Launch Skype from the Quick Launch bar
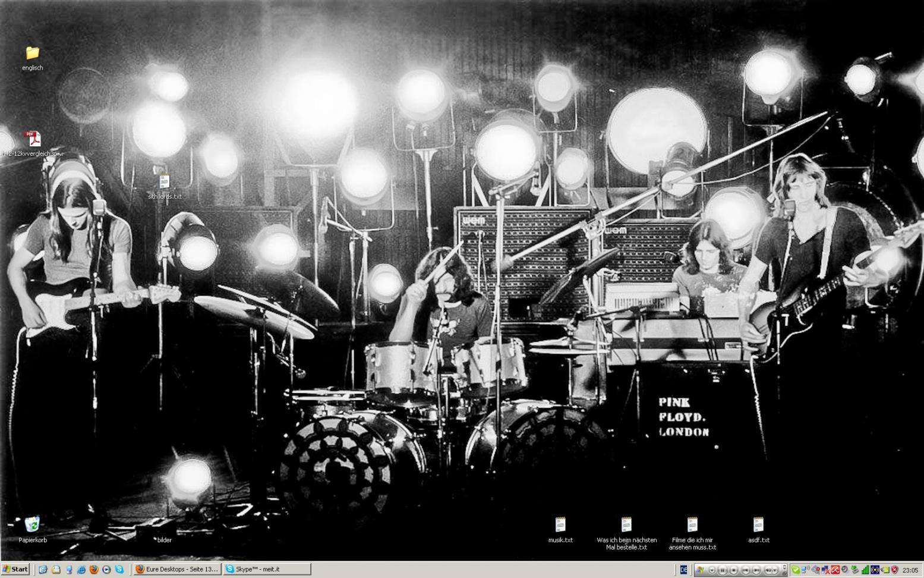The height and width of the screenshot is (578, 924). (119, 570)
